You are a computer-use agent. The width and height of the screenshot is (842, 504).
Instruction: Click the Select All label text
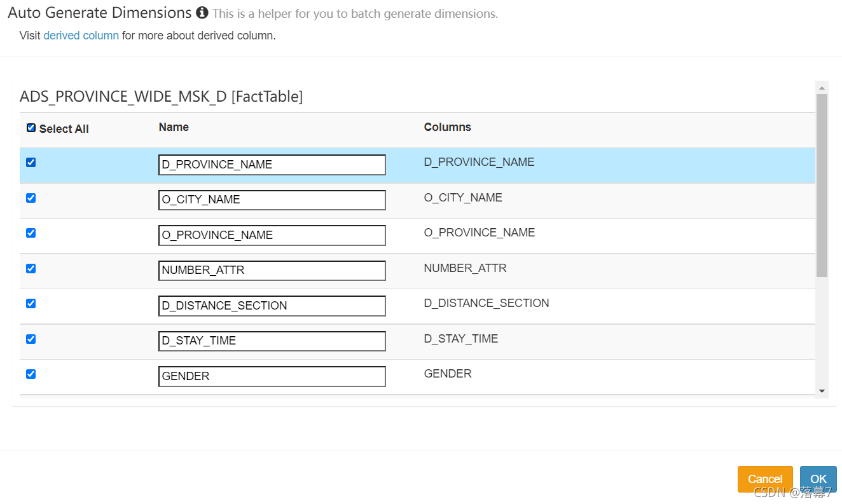coord(64,129)
